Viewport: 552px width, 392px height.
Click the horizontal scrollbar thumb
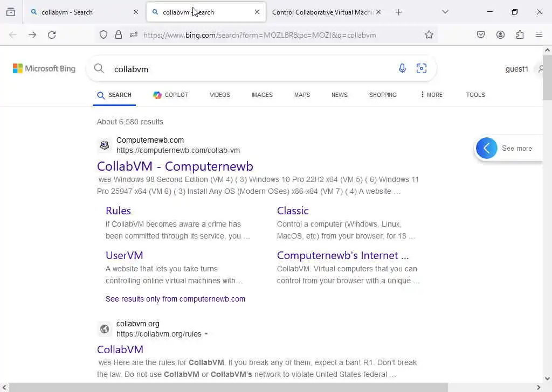click(x=228, y=388)
